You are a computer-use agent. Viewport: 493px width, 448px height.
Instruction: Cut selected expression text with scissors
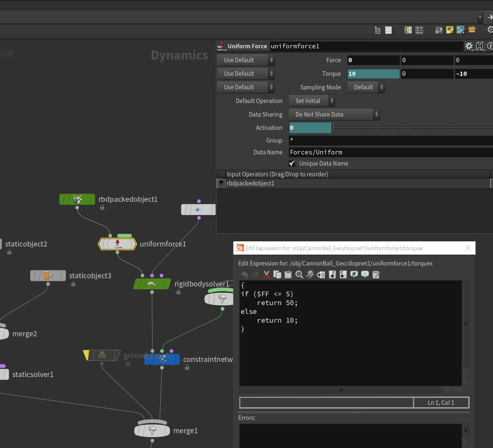point(266,275)
